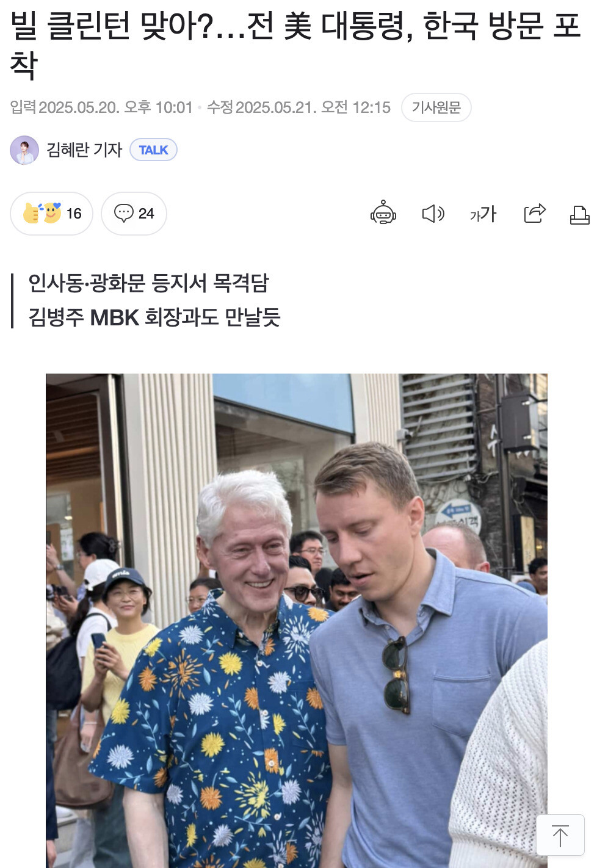Open the TALK badge next to reporter
The image size is (597, 868).
(153, 150)
